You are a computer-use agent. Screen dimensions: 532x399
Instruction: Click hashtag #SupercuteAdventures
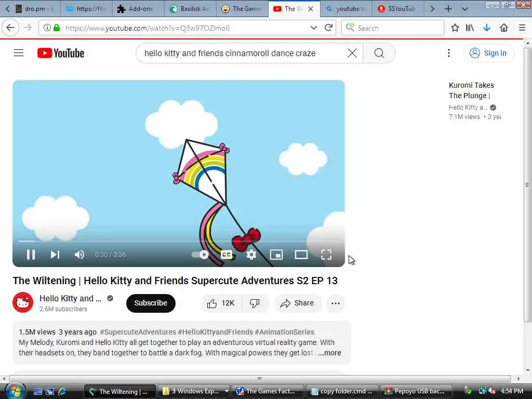(x=138, y=332)
